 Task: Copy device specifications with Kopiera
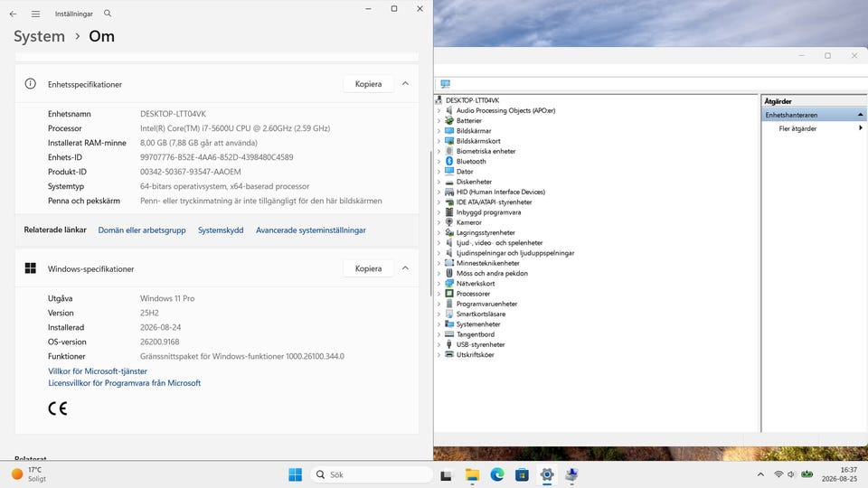point(368,83)
